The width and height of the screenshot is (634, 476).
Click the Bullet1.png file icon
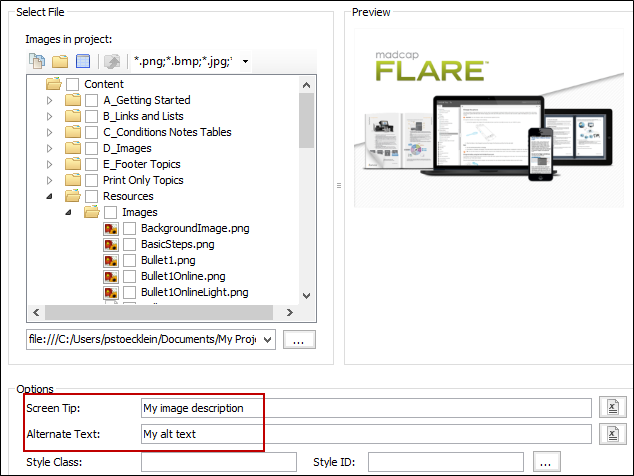111,260
